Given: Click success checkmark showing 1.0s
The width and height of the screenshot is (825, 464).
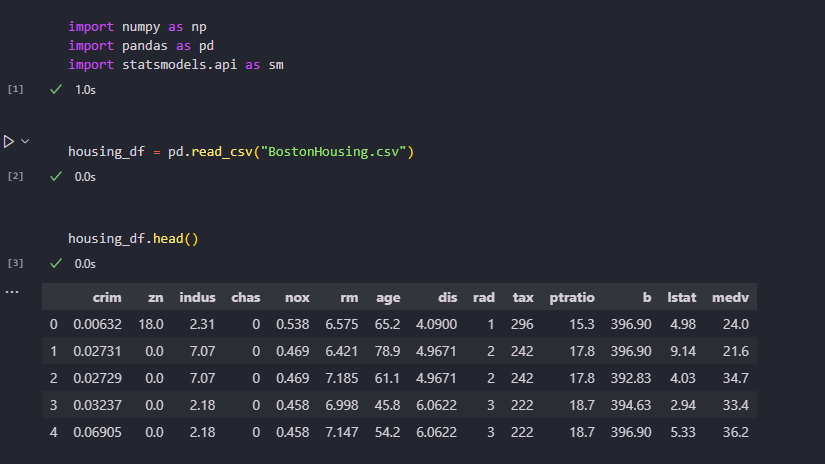Looking at the screenshot, I should [56, 89].
